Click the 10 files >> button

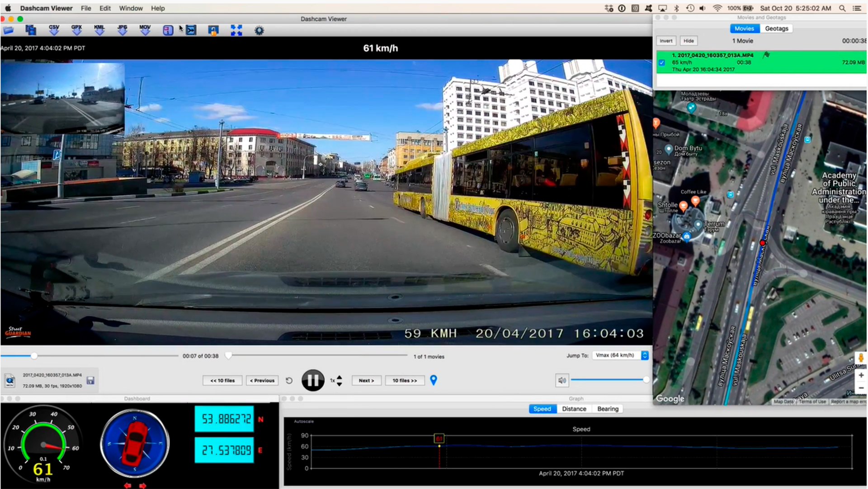pyautogui.click(x=405, y=381)
